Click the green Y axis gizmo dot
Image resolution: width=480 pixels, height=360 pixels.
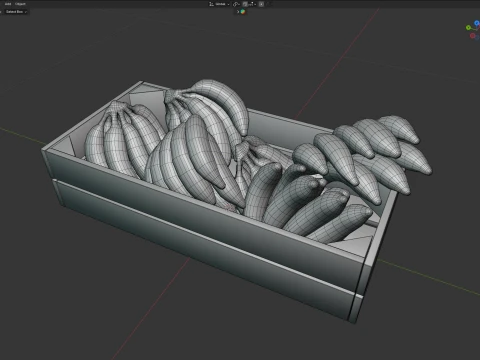(x=468, y=28)
